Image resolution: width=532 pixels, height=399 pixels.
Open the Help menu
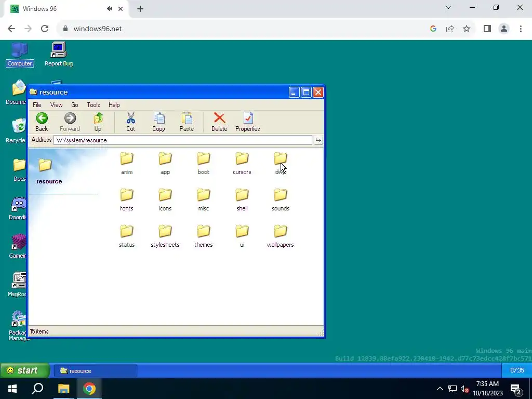pyautogui.click(x=114, y=105)
